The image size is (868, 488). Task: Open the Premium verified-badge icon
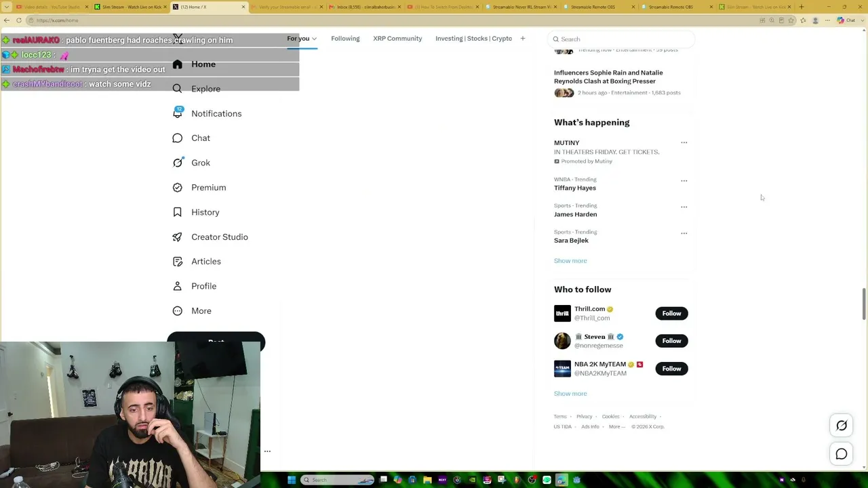(x=177, y=188)
